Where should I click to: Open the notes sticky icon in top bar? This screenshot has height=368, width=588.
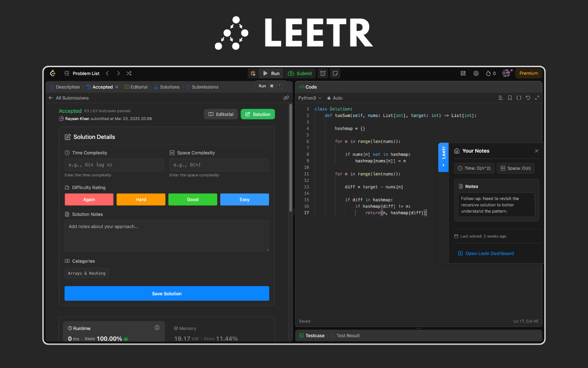335,73
